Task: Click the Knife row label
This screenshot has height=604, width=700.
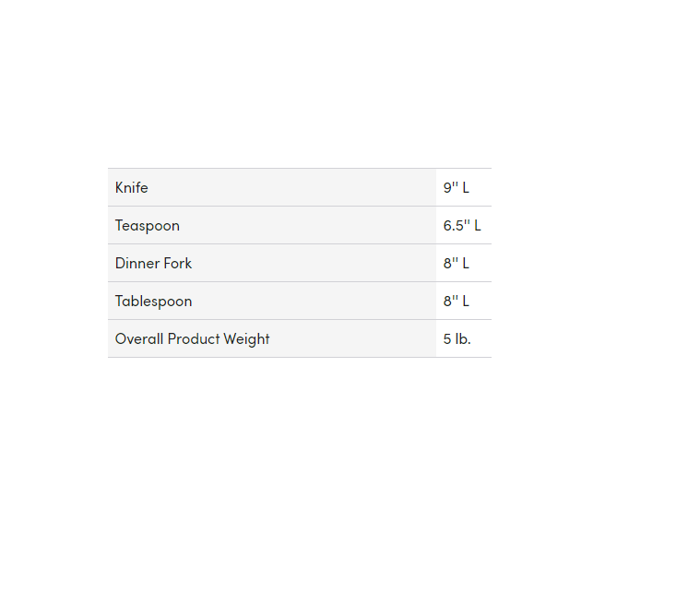Action: coord(132,188)
